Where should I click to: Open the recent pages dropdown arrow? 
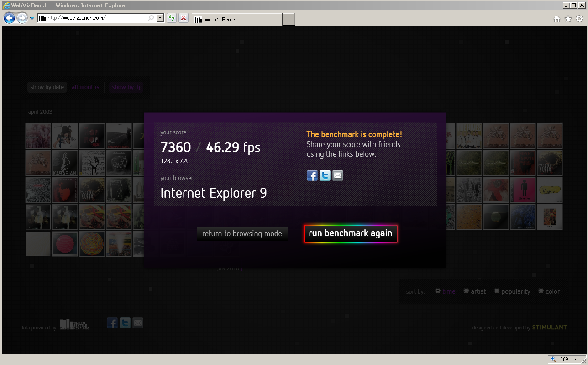pyautogui.click(x=32, y=18)
